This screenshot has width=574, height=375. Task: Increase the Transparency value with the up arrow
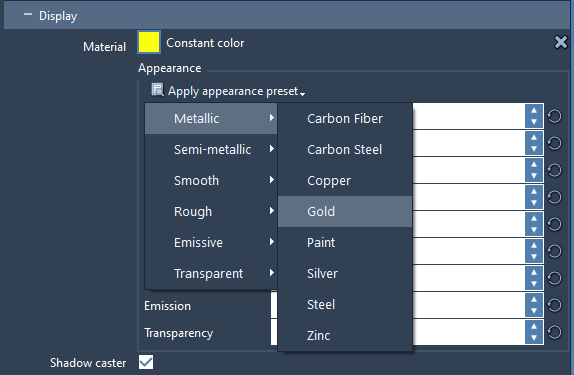(534, 326)
